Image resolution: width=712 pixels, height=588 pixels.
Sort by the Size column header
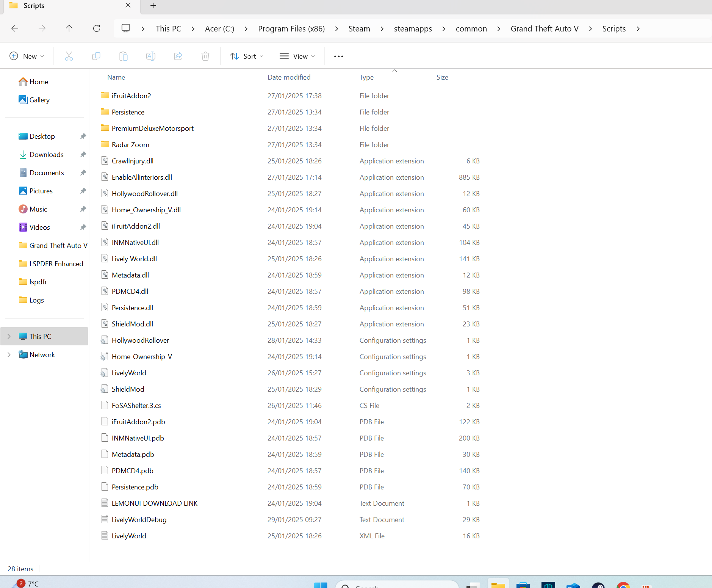pos(442,77)
